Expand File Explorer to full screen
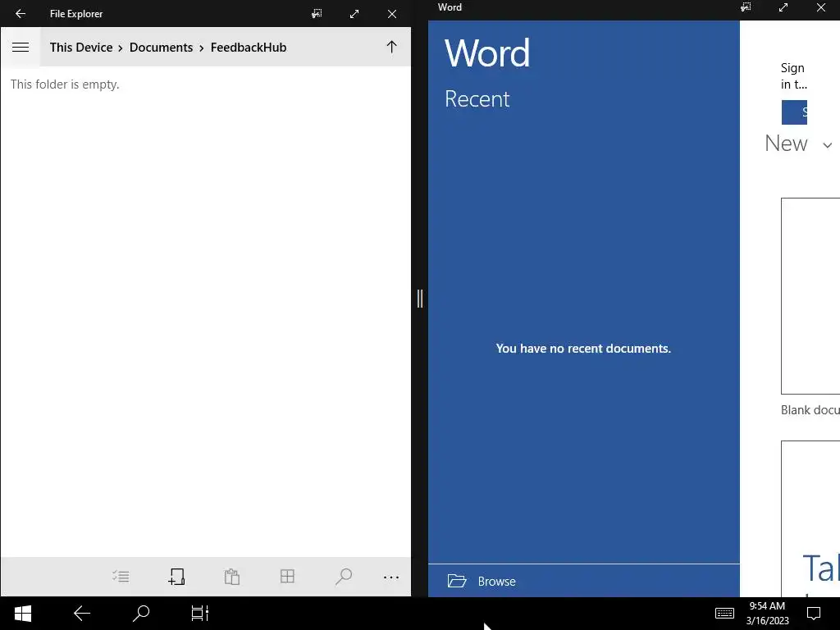 (x=354, y=14)
